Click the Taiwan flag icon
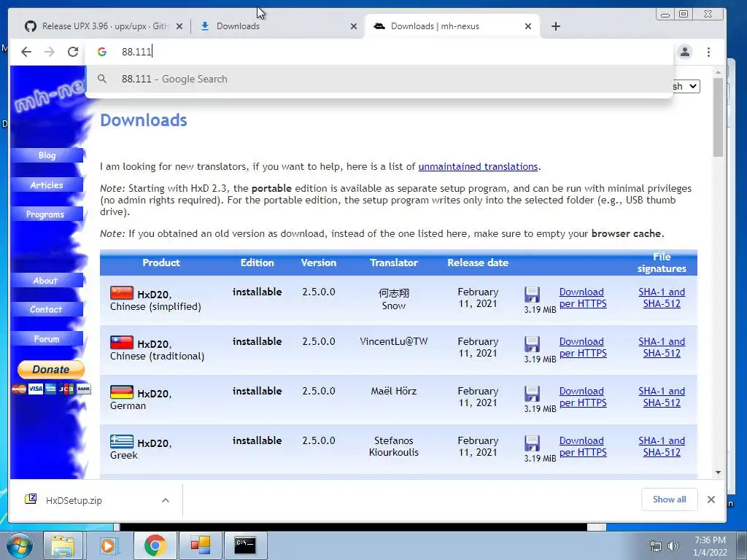This screenshot has height=560, width=747. (122, 343)
